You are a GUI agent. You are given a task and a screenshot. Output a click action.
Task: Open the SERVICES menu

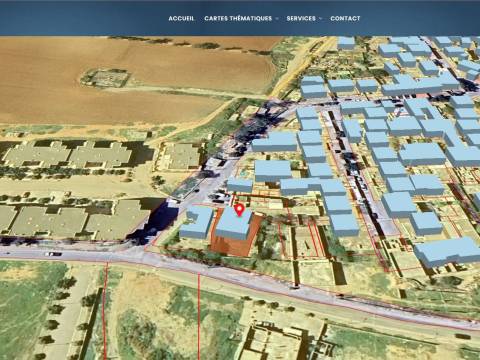(301, 19)
